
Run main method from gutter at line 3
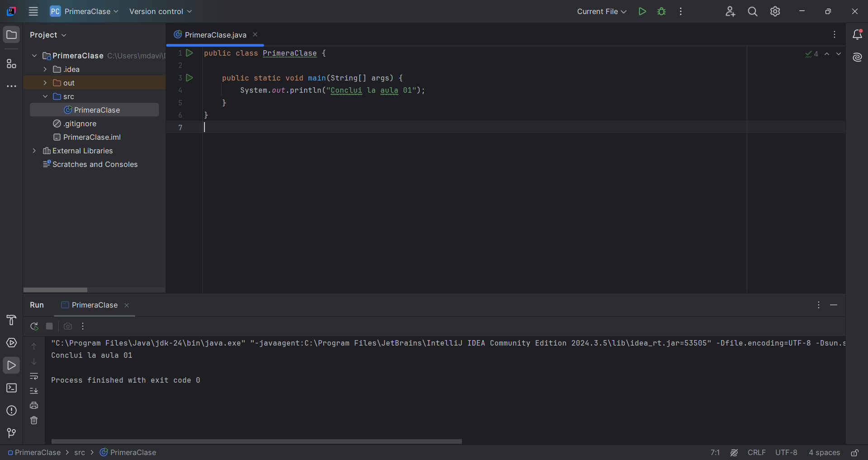(190, 78)
